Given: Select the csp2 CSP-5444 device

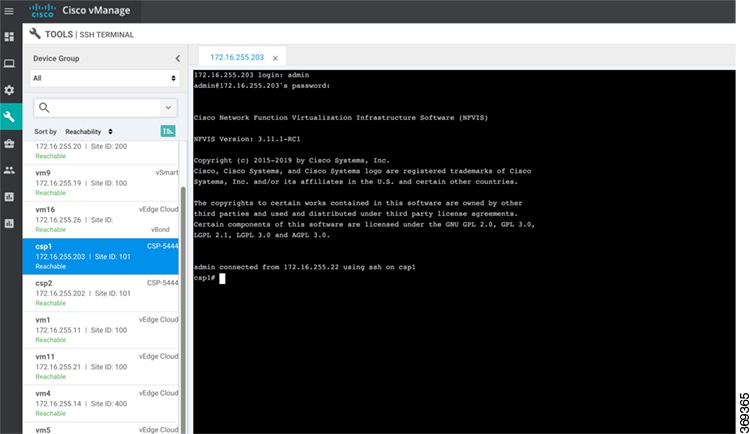Looking at the screenshot, I should [x=101, y=293].
